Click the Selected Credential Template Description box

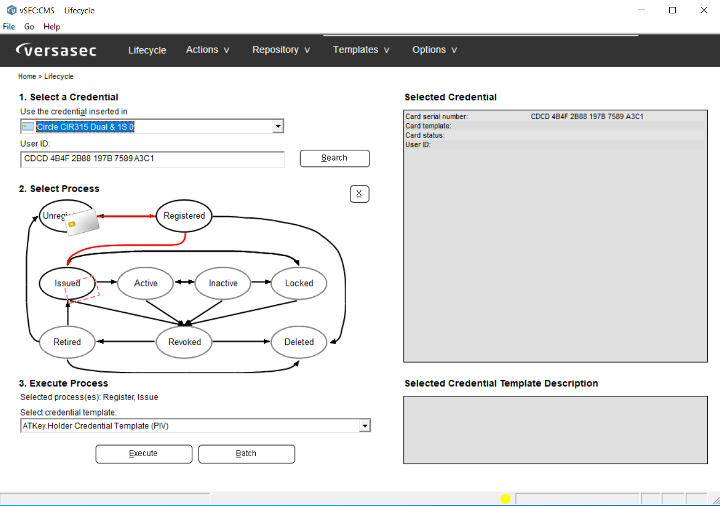555,430
